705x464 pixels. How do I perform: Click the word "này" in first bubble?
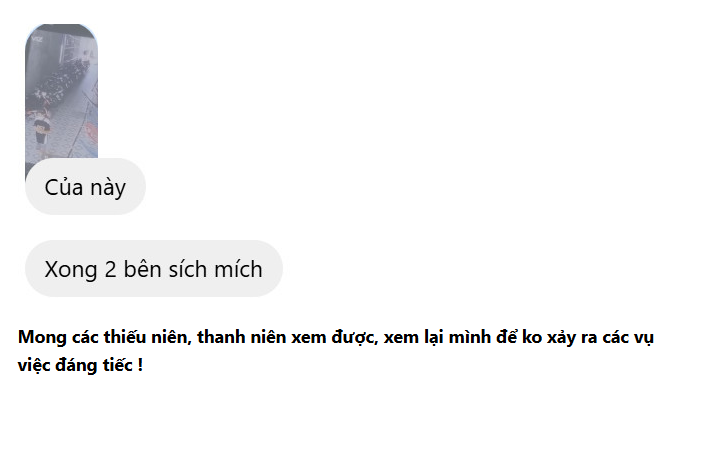(x=106, y=187)
